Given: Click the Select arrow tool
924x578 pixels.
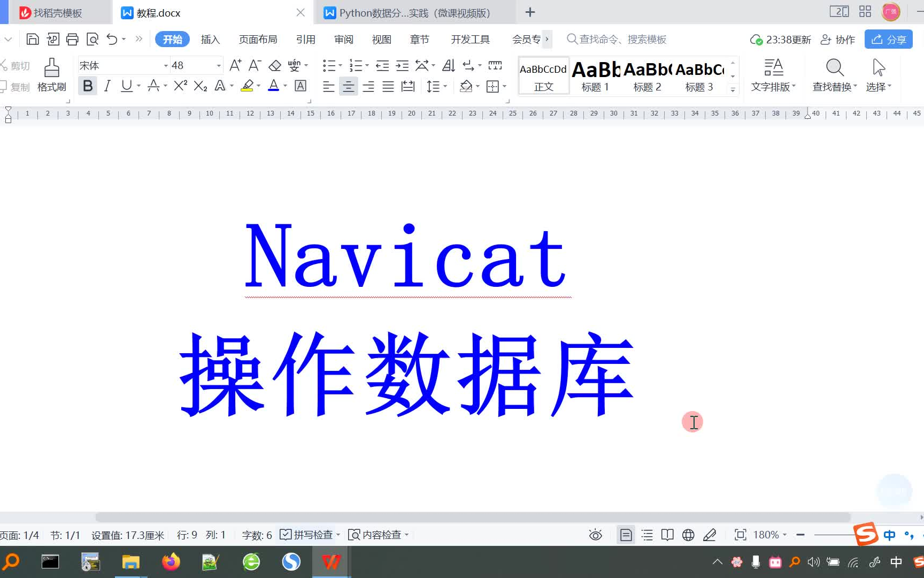Looking at the screenshot, I should [x=879, y=75].
